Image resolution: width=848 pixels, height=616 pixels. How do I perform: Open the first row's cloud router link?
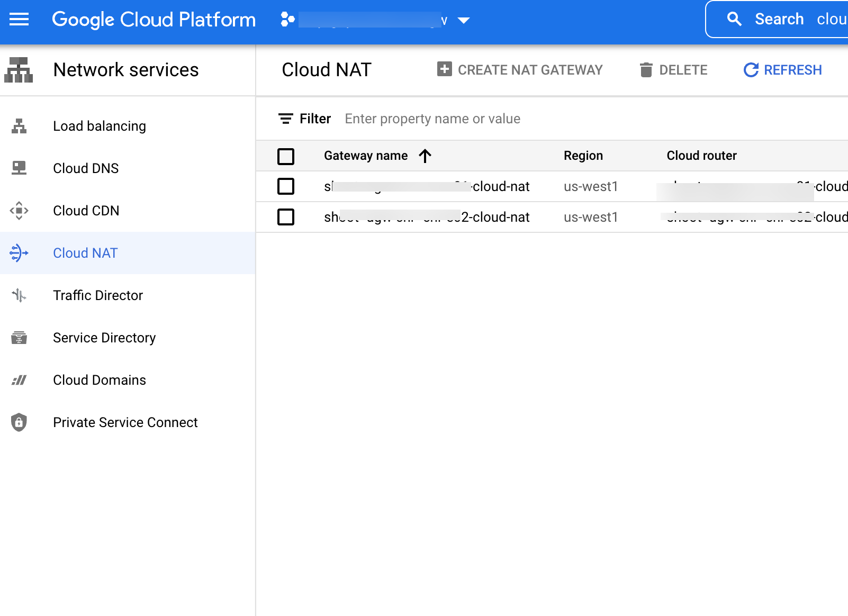tap(757, 186)
